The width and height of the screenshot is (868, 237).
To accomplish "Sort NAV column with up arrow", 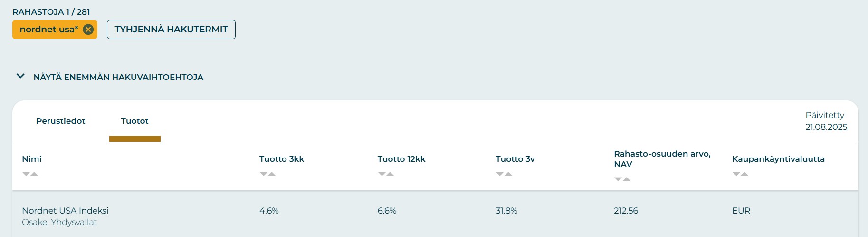I will tap(627, 179).
